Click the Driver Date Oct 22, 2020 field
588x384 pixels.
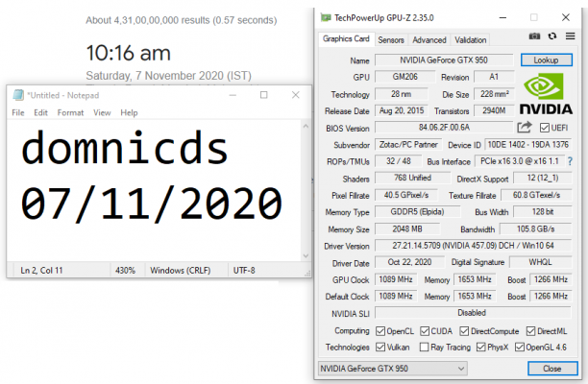tap(409, 262)
